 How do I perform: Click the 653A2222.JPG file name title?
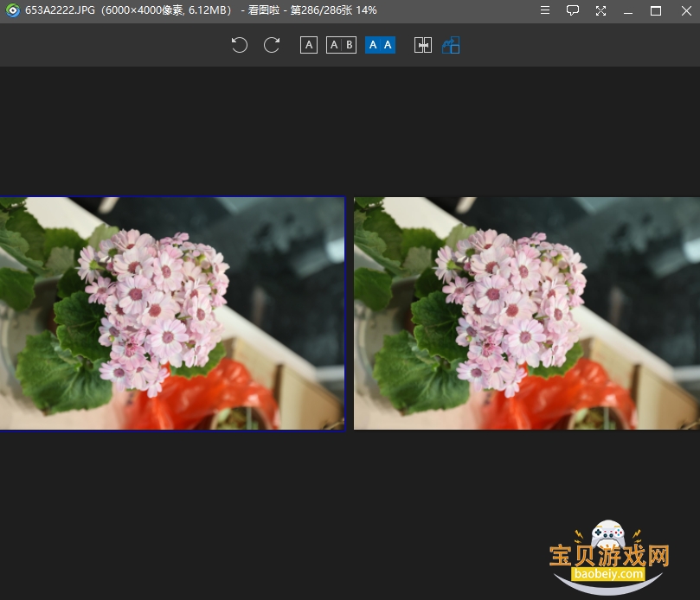[60, 10]
